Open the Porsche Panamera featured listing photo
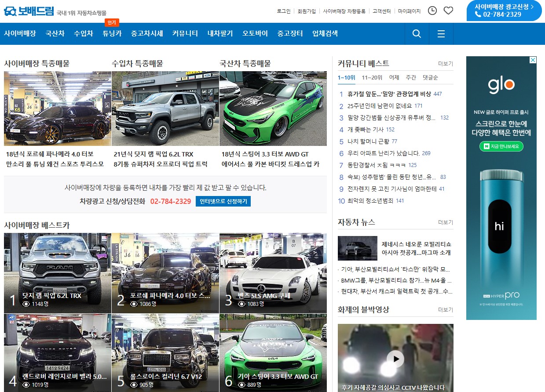The height and width of the screenshot is (392, 545). [58, 109]
